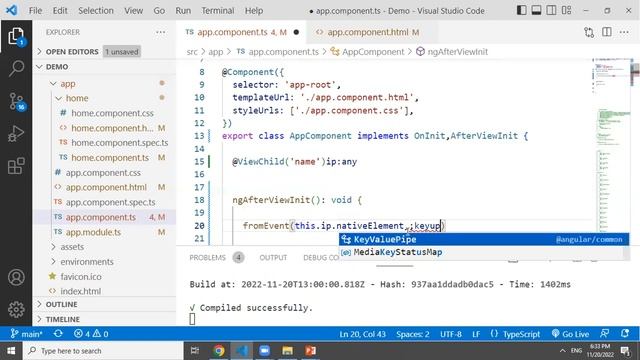The width and height of the screenshot is (640, 360).
Task: Click the feedback icon in status bar
Action: point(604,333)
